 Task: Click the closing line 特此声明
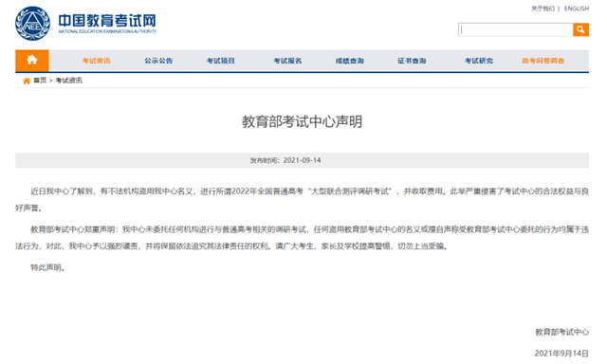(47, 267)
